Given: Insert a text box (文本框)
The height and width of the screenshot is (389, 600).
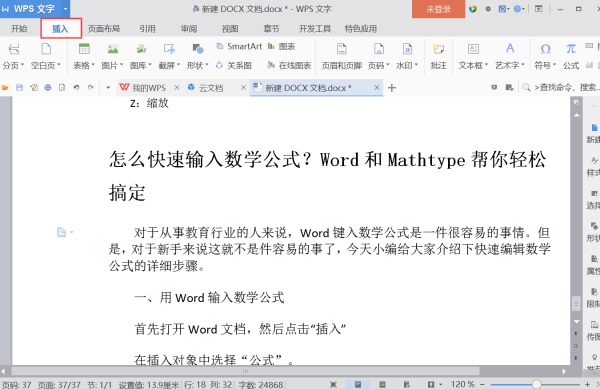Looking at the screenshot, I should pyautogui.click(x=473, y=56).
